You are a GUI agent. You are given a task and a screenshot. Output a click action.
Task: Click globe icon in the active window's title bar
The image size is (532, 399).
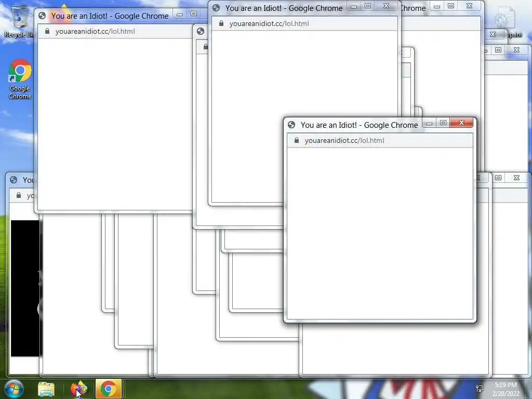click(291, 125)
